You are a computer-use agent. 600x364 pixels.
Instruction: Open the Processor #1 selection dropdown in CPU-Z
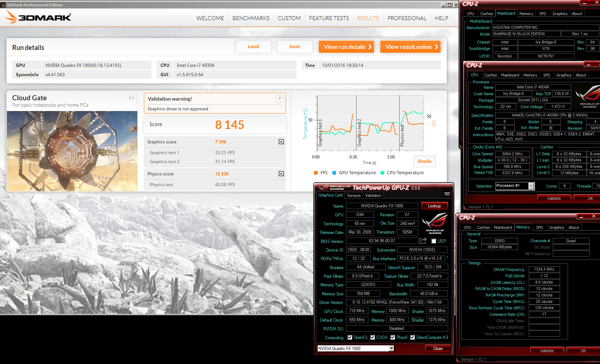[531, 186]
